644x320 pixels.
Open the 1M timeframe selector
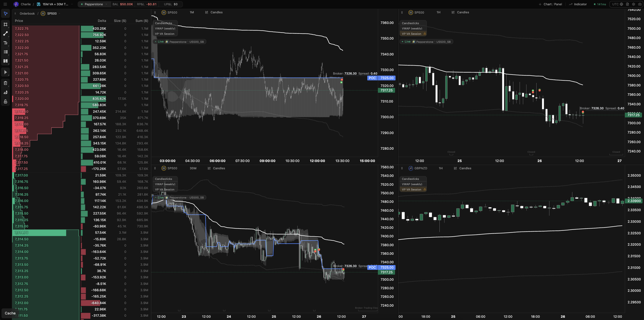[192, 12]
